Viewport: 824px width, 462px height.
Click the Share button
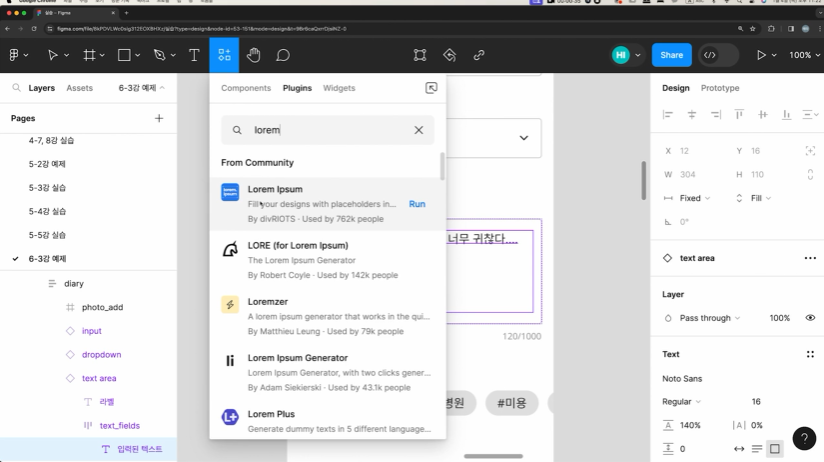672,55
